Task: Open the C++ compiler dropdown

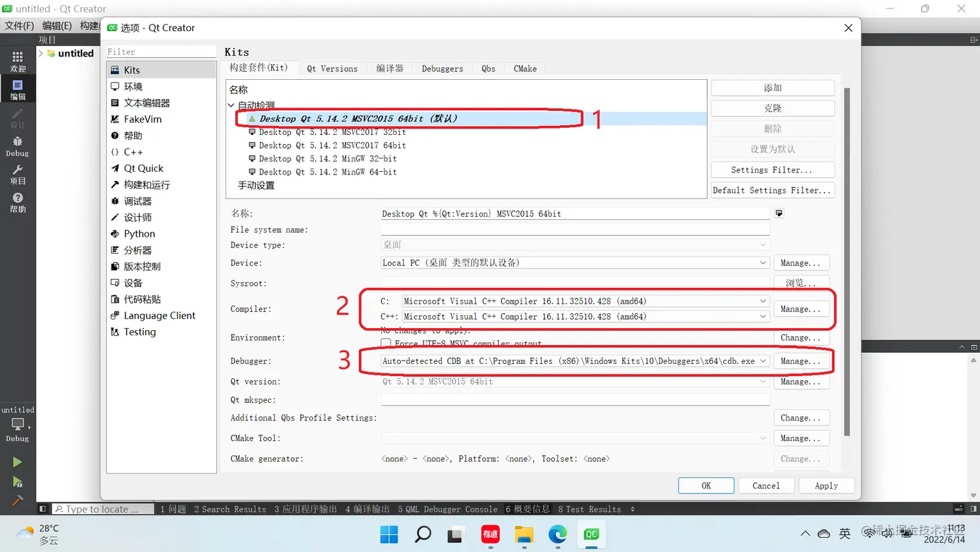Action: click(585, 317)
